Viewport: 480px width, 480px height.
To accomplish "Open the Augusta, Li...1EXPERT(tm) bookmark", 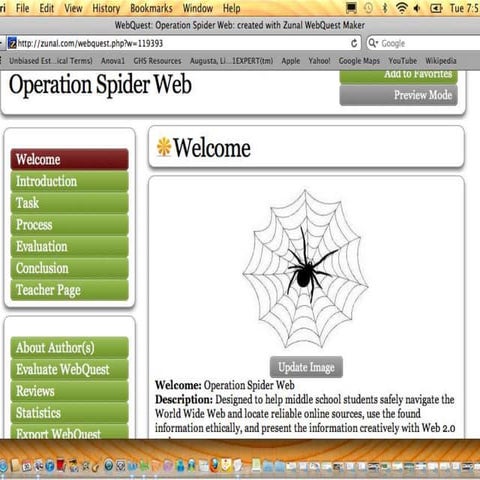I will pyautogui.click(x=231, y=61).
